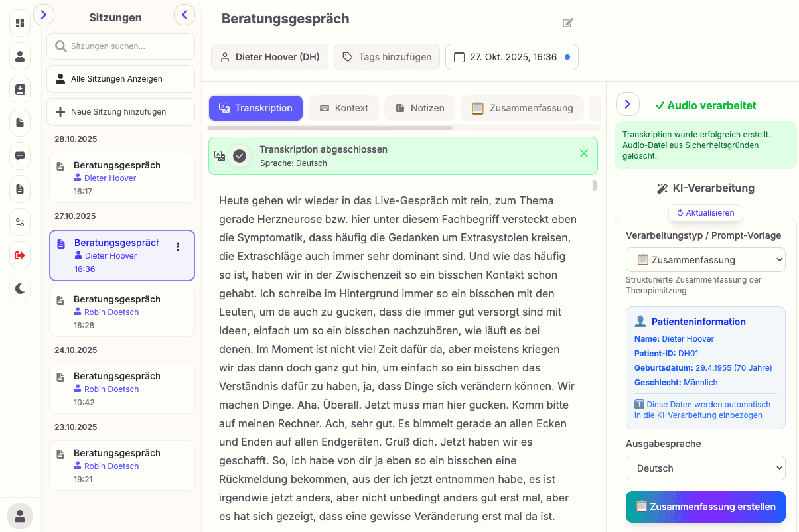Open settings sliders icon in sidebar
Screen dimensions: 799x532
coord(20,222)
